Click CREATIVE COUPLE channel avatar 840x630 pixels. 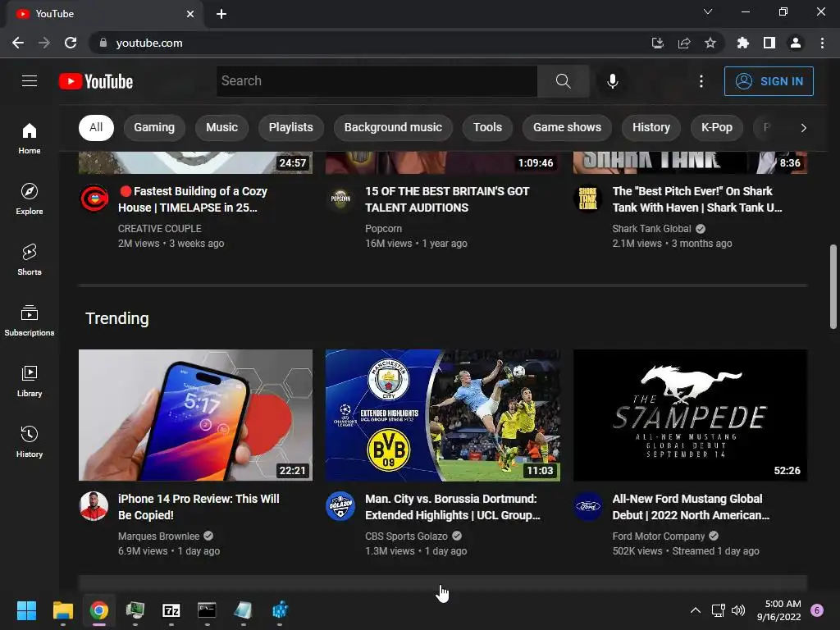pos(94,199)
